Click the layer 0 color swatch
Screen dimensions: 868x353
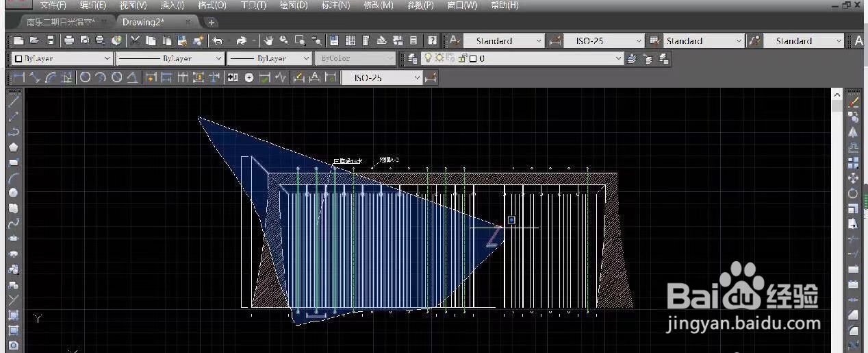[473, 59]
